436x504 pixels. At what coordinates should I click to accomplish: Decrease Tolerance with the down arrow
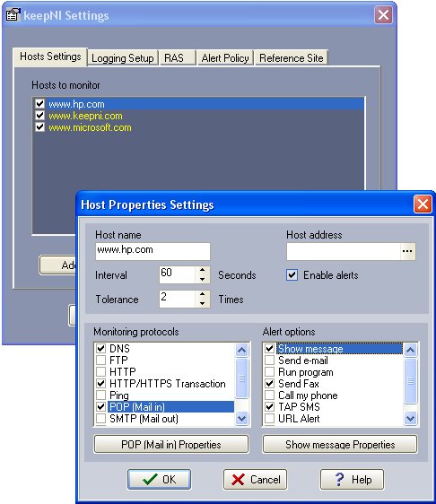click(202, 303)
